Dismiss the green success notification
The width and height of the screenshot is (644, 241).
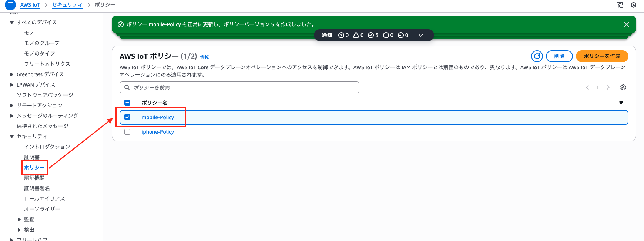[x=627, y=24]
